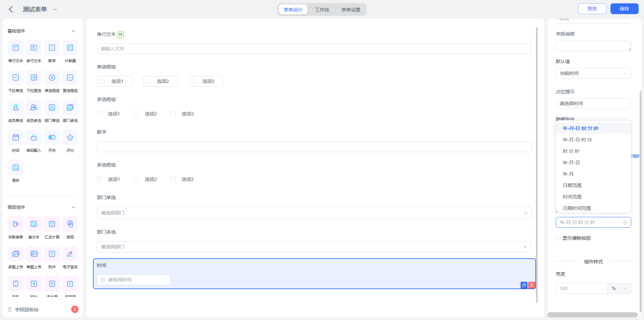The image size is (644, 320).
Task: Delete the selected 时间 field
Action: (x=532, y=285)
